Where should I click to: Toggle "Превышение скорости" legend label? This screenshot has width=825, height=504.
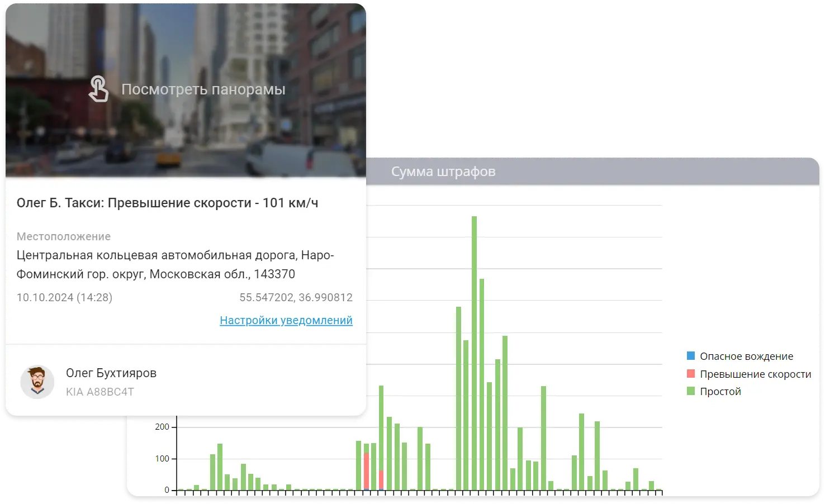[755, 374]
